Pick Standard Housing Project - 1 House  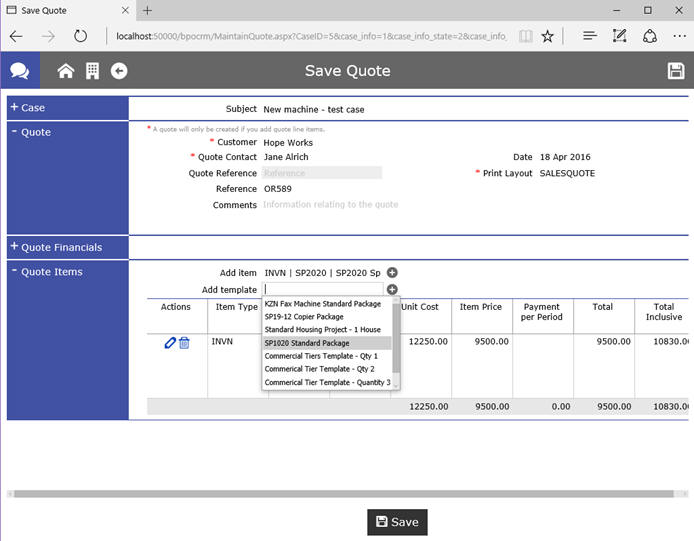click(x=322, y=330)
